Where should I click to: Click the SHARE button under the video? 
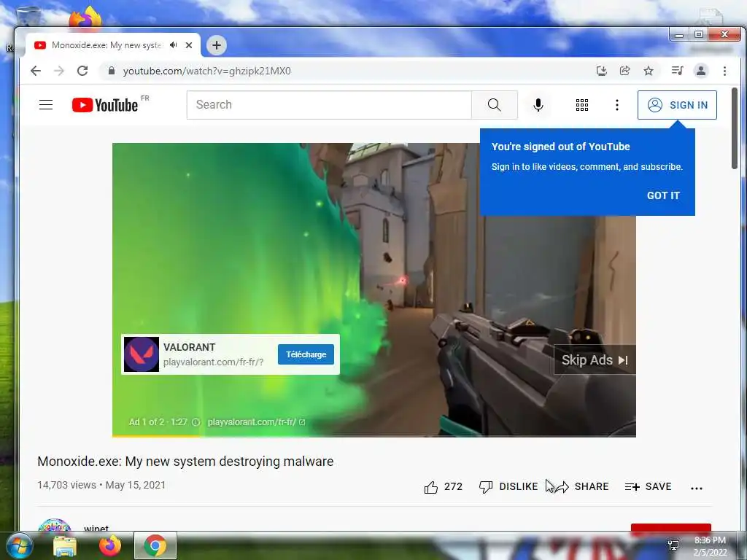[581, 486]
